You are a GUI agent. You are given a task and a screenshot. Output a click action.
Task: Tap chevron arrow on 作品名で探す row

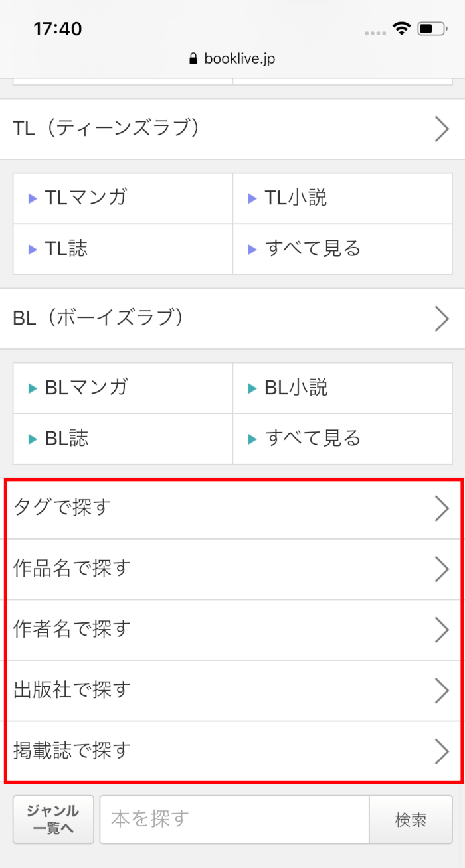pos(442,569)
